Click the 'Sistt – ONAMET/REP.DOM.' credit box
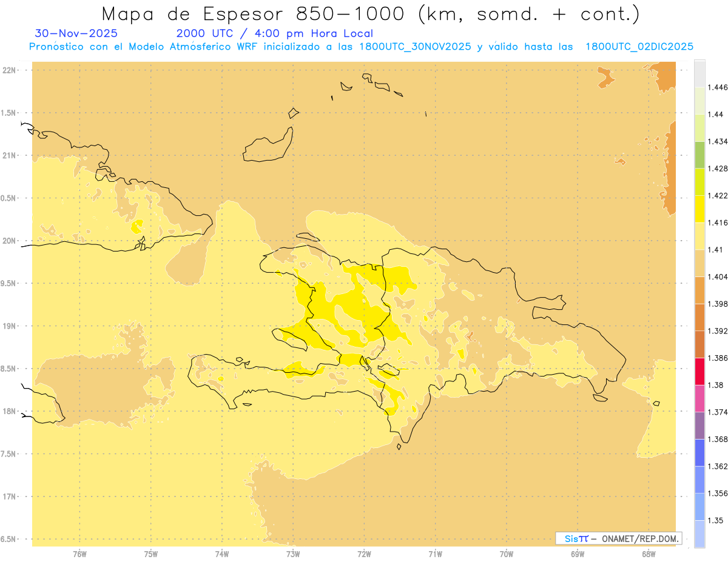 tap(619, 538)
